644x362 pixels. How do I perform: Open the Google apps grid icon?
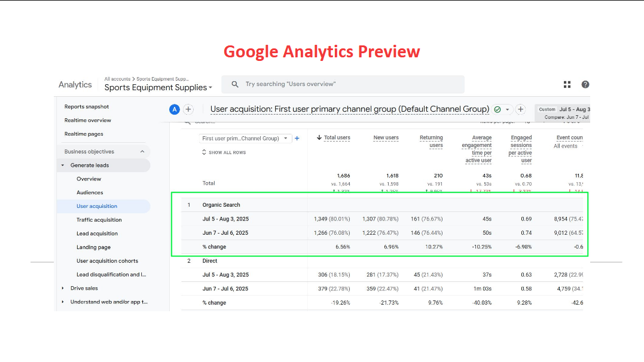[567, 85]
